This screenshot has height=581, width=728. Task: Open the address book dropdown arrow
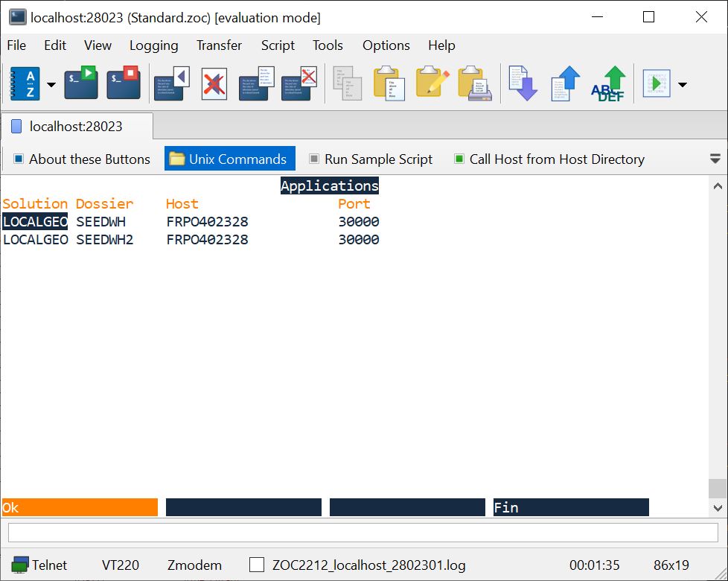coord(51,84)
